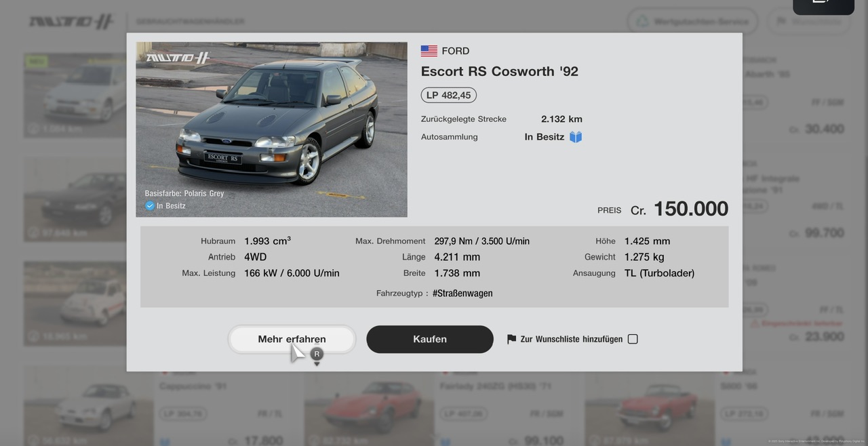Click the 1.275 kg Gewicht value
This screenshot has width=868, height=446.
tap(644, 257)
